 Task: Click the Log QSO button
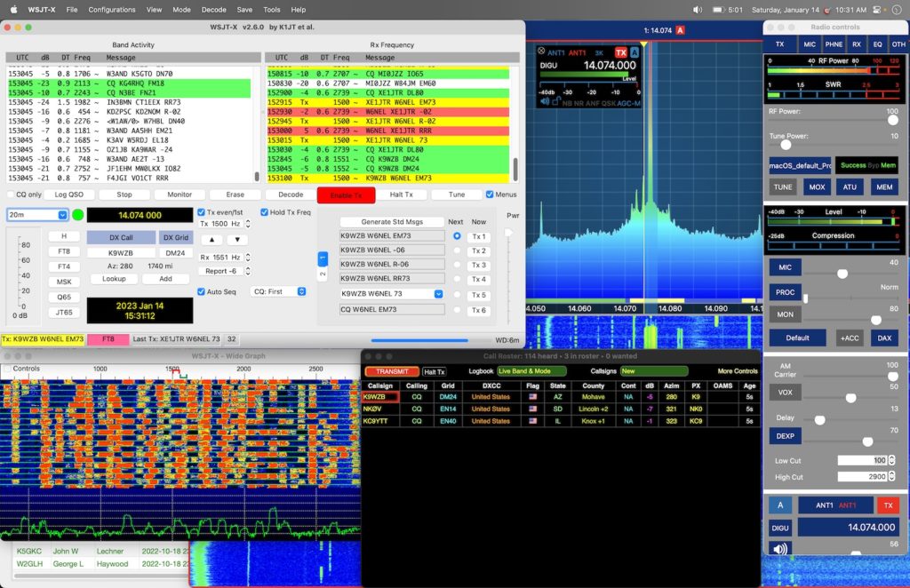[x=71, y=195]
